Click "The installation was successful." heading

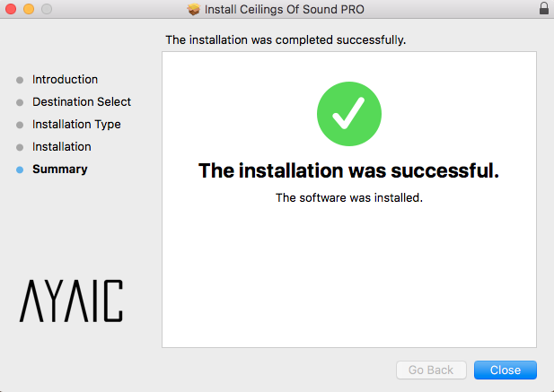348,170
